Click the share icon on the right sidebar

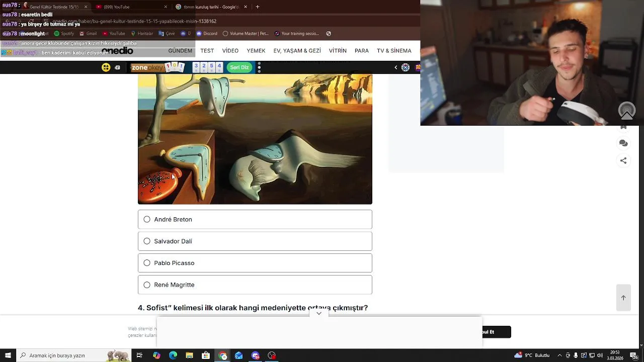click(x=623, y=161)
